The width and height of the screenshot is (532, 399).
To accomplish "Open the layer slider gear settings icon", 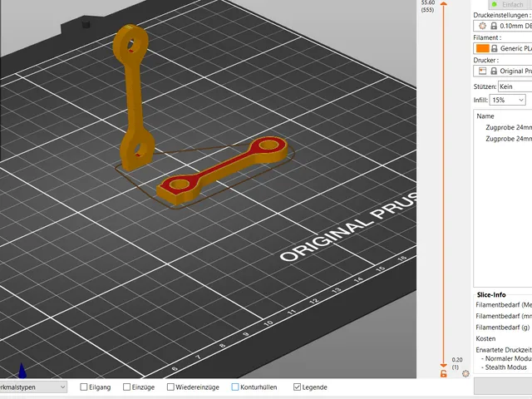I will [465, 373].
